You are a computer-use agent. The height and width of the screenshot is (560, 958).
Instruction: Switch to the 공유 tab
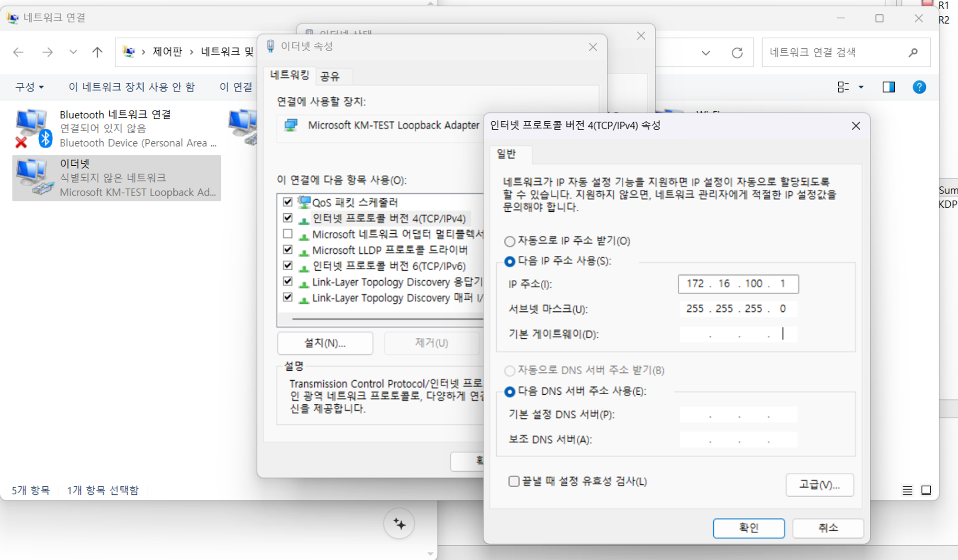330,76
